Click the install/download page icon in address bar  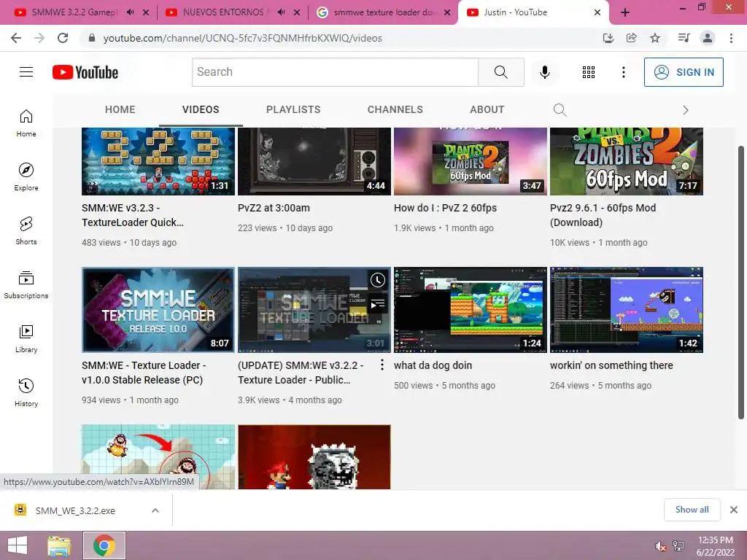[608, 38]
